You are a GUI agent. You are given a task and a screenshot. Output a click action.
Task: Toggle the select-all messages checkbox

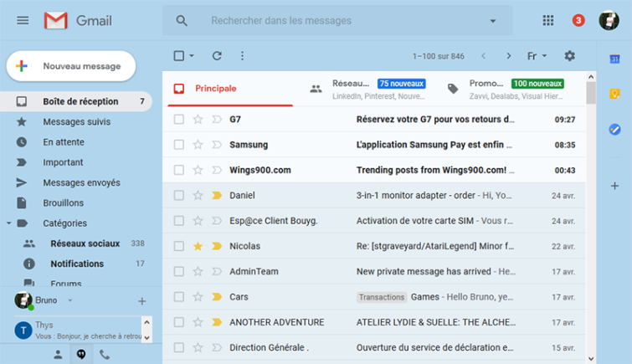point(179,55)
